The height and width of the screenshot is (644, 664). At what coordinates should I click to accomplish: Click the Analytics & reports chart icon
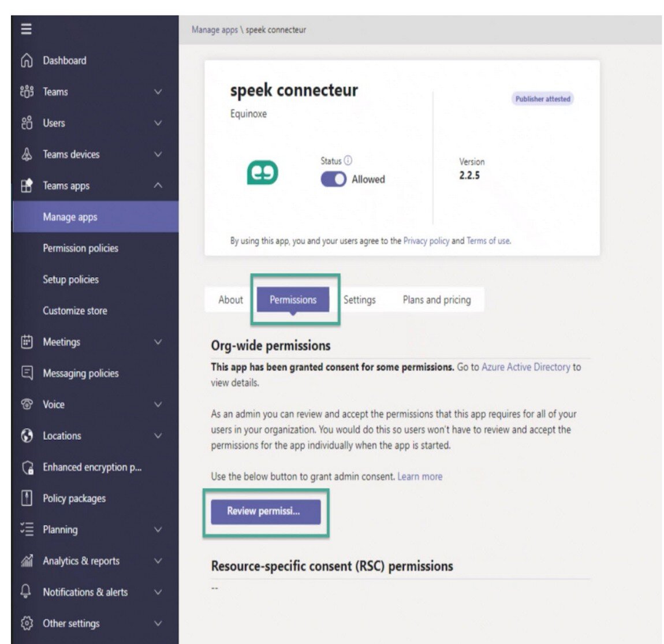[x=27, y=560]
